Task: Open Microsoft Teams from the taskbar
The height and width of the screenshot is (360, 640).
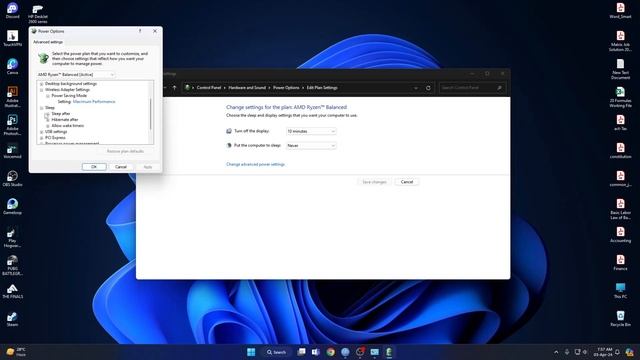Action: pyautogui.click(x=316, y=352)
